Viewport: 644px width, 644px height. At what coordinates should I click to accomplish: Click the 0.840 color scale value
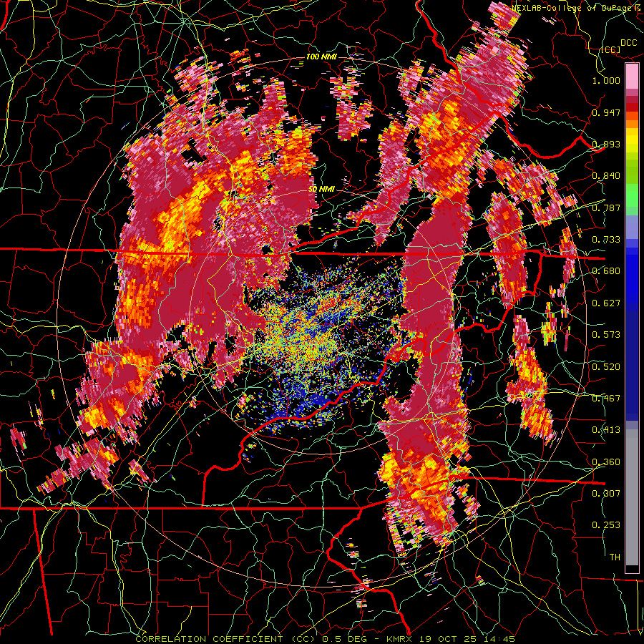coord(606,176)
